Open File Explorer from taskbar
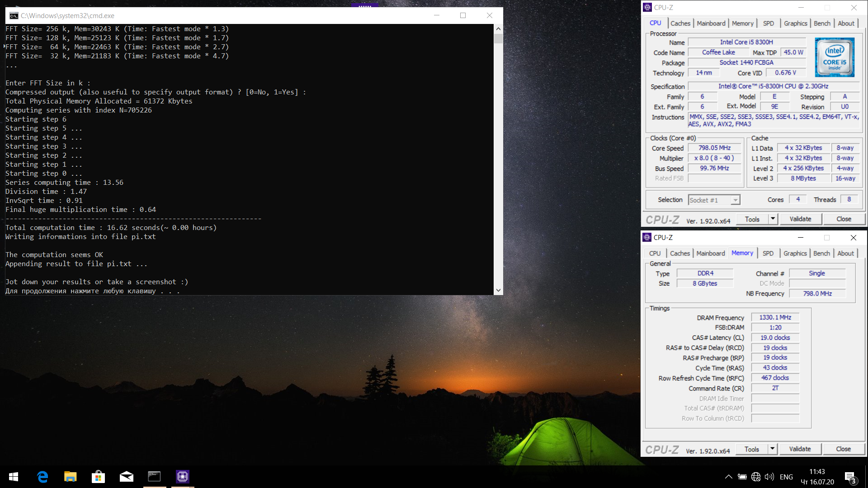 point(70,477)
